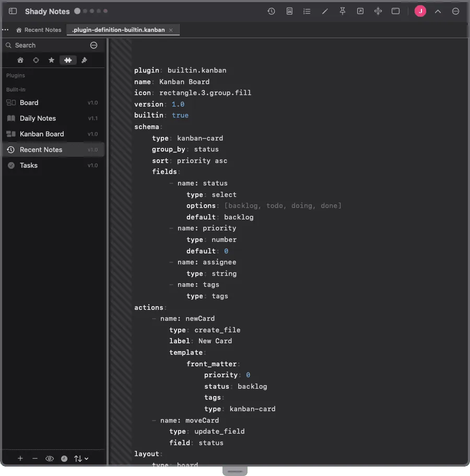This screenshot has height=476, width=470.
Task: Open the Board plugin in sidebar
Action: pos(53,102)
